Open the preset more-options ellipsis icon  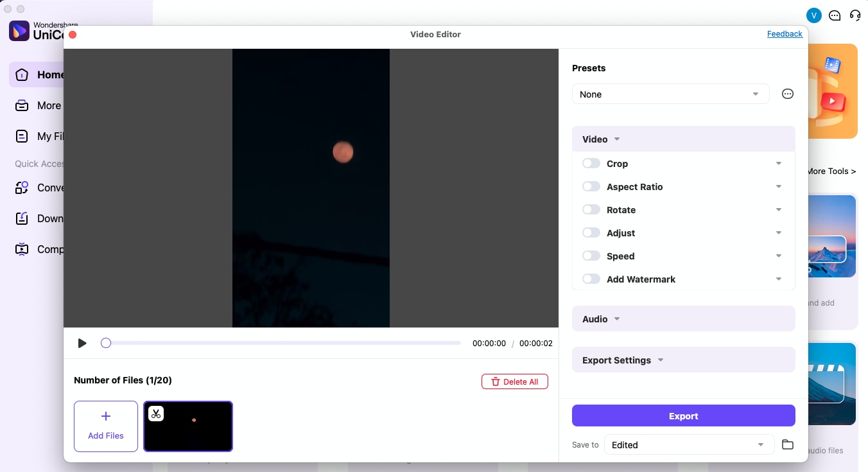(x=788, y=94)
